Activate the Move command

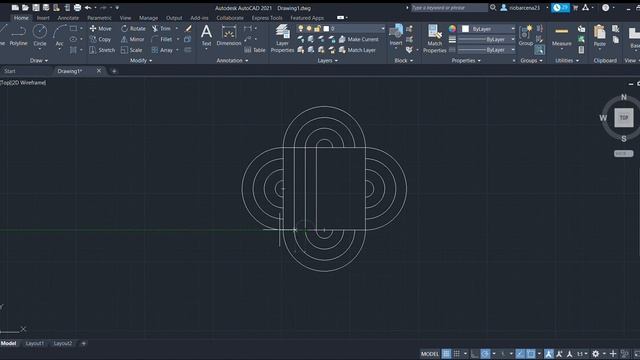(100, 29)
